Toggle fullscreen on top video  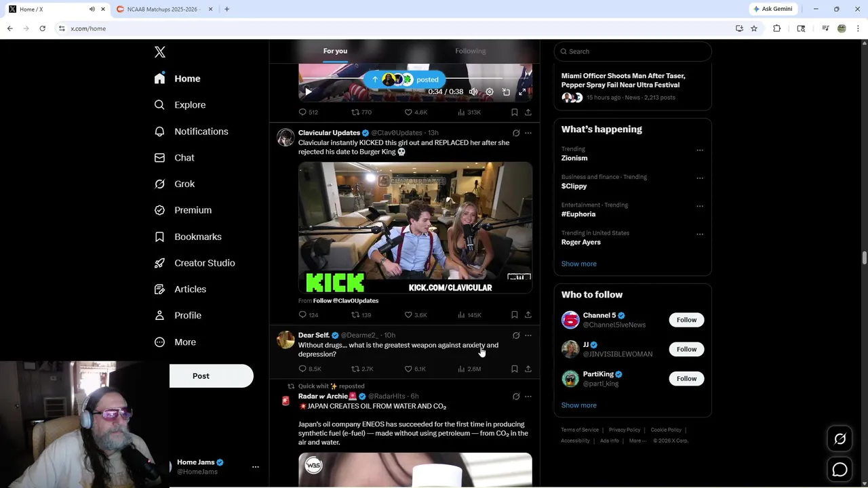click(x=522, y=91)
